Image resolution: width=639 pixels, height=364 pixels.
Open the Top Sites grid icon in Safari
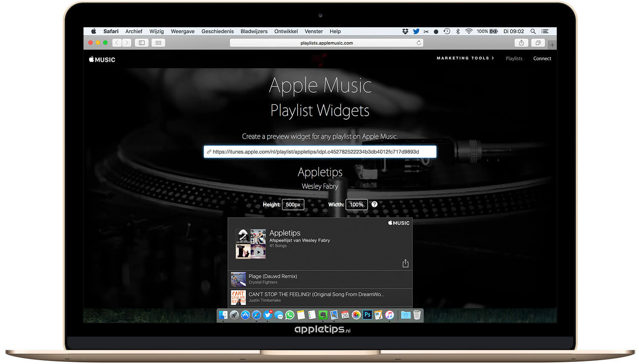point(158,43)
